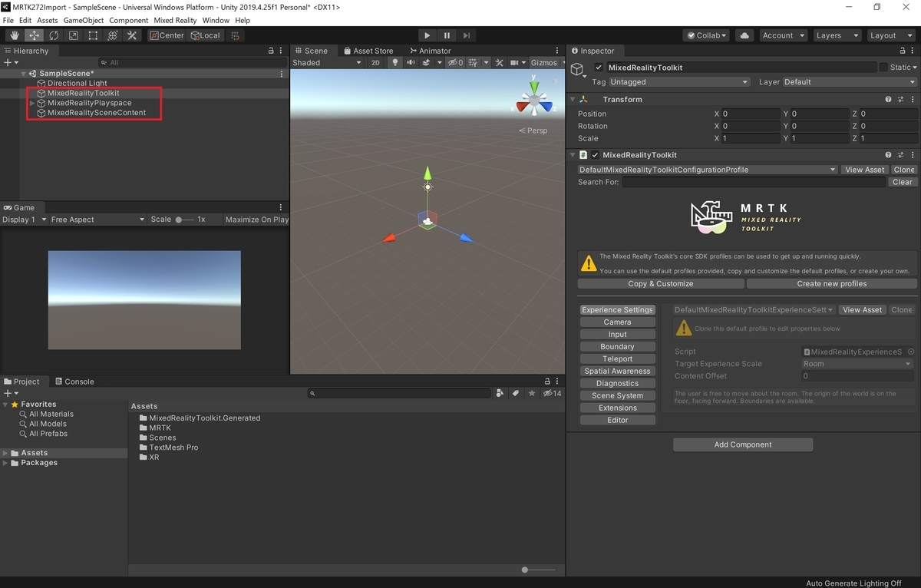
Task: Open the Tag dropdown showing Untagged
Action: (x=679, y=82)
